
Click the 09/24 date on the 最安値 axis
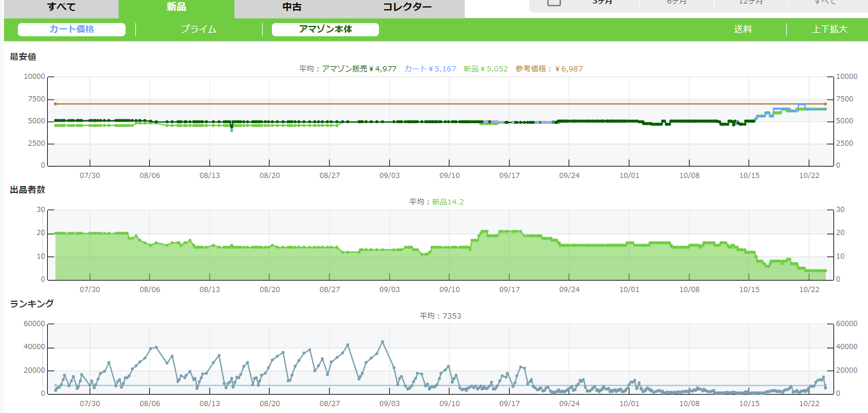pos(569,176)
